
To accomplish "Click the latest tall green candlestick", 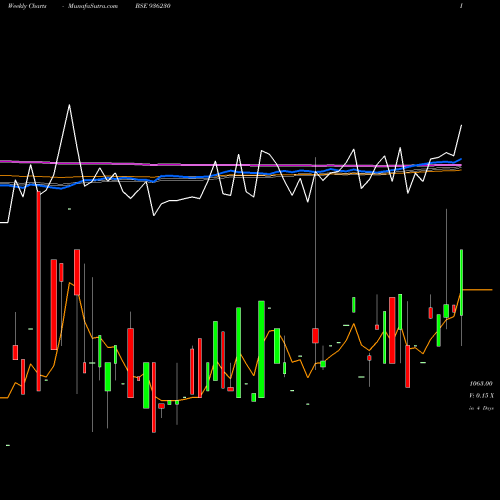I will (462, 282).
